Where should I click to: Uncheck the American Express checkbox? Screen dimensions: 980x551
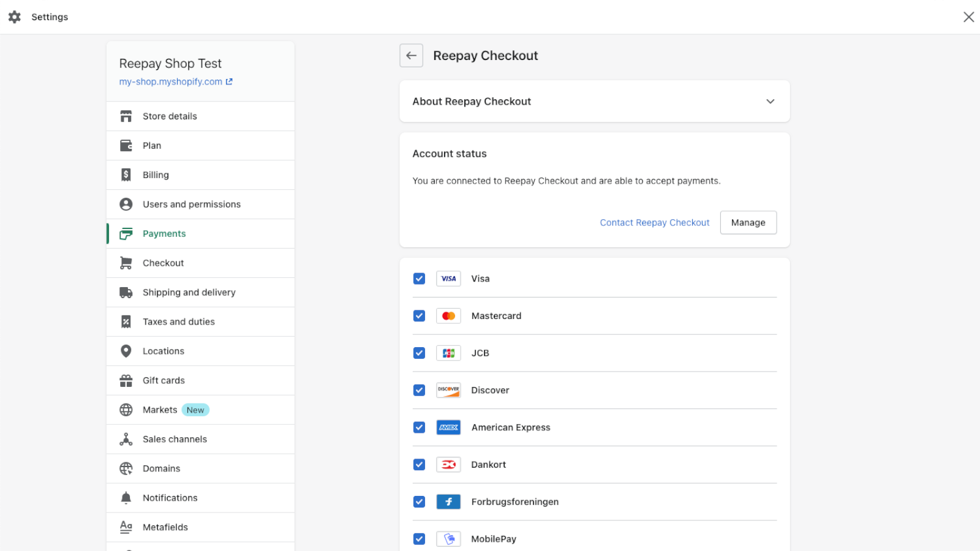coord(419,428)
